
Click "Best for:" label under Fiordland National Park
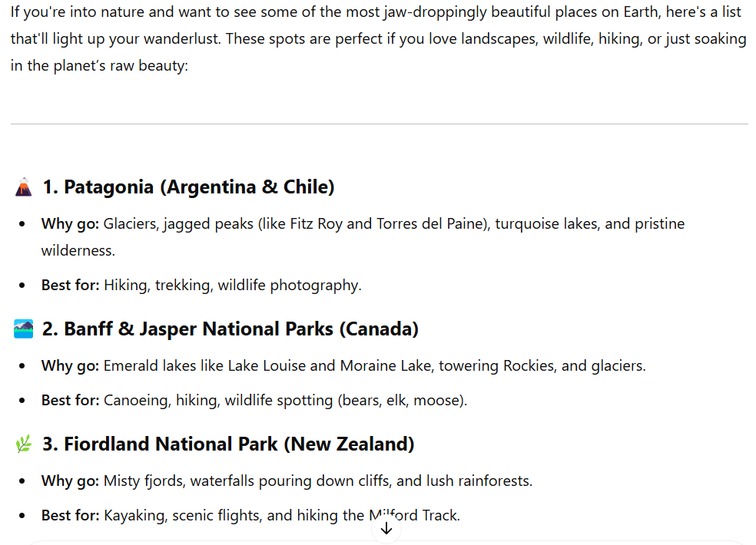coord(70,516)
